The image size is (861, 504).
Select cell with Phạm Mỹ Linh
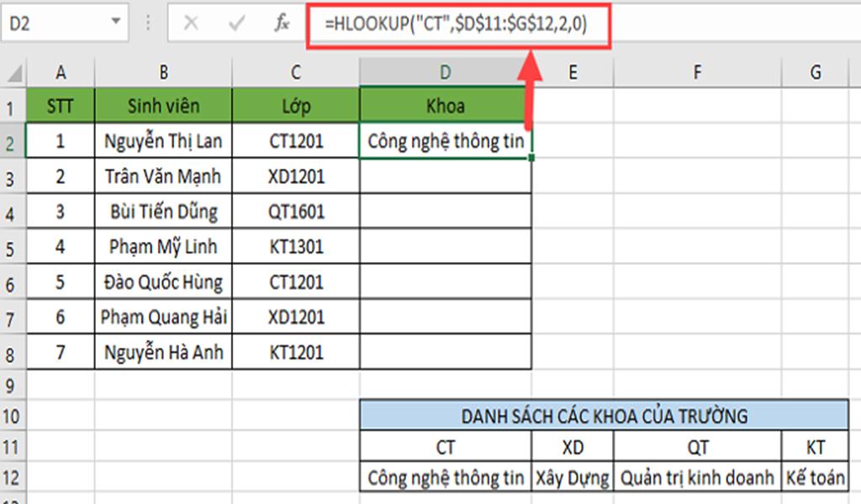point(164,246)
